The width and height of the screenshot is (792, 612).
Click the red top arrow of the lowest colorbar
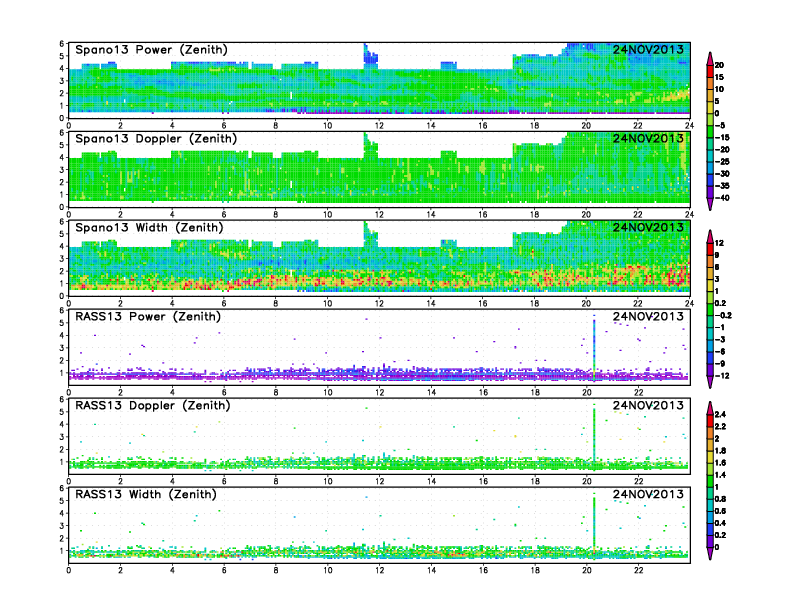click(710, 406)
